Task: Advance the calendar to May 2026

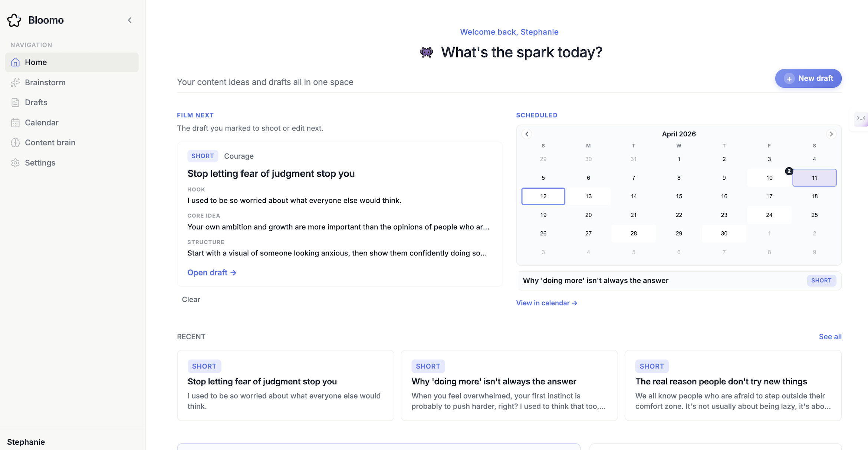Action: (x=831, y=134)
